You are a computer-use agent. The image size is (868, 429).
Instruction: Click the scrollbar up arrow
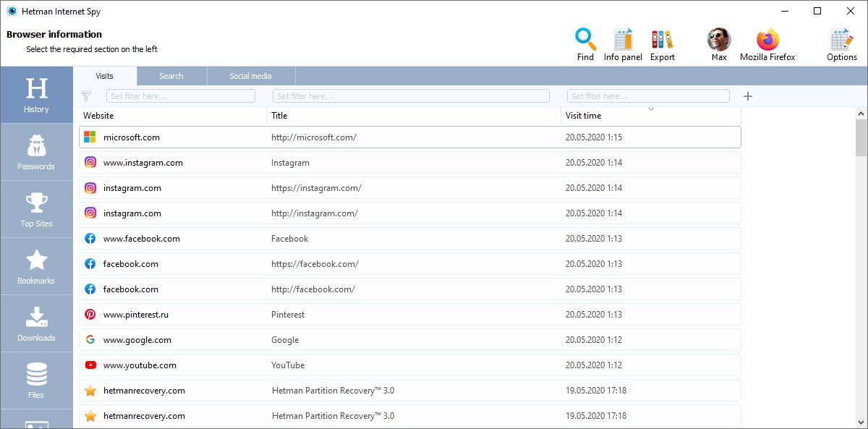[x=861, y=114]
